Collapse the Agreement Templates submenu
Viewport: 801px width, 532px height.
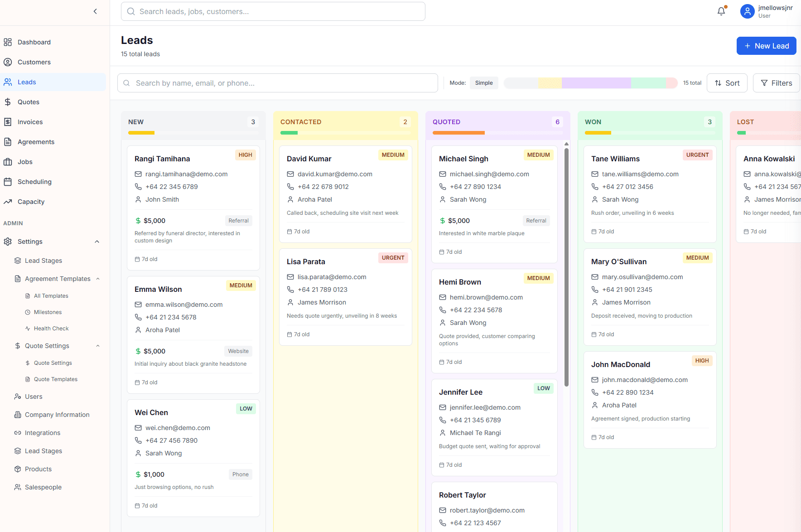pos(98,279)
